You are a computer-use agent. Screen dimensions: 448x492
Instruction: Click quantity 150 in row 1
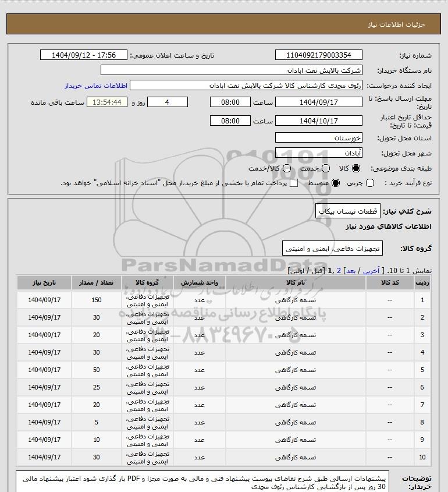(x=96, y=300)
